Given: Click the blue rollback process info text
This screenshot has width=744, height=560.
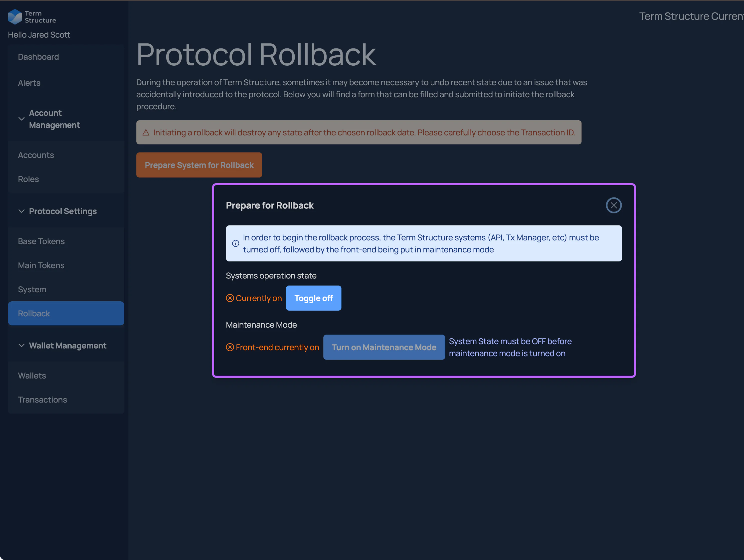Looking at the screenshot, I should [421, 243].
